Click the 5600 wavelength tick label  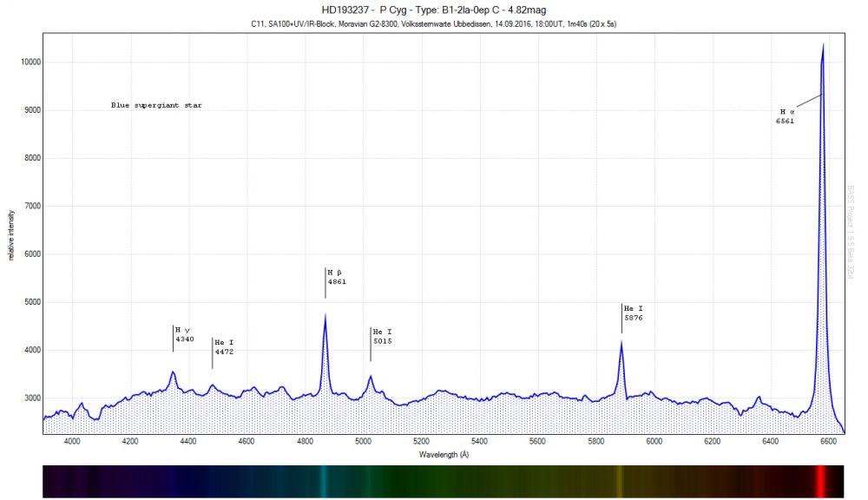(537, 441)
